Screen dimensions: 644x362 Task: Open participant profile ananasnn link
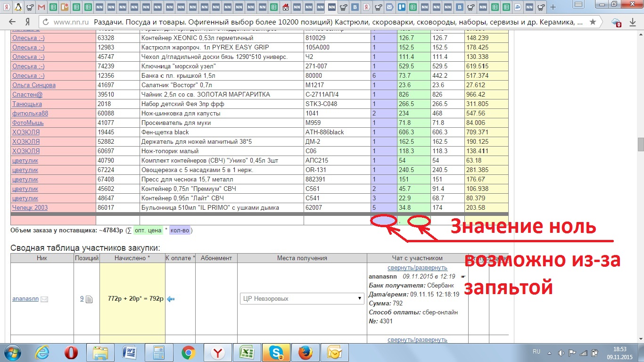pyautogui.click(x=25, y=299)
